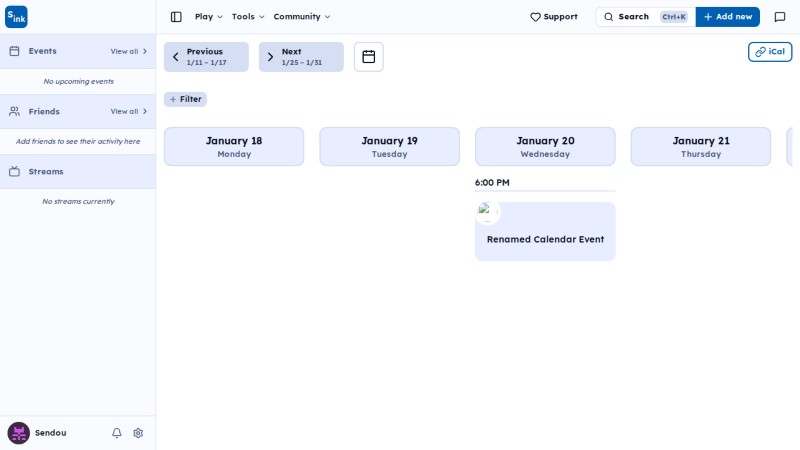Expand the Community dropdown chevron
Screen dimensions: 800x450
point(328,17)
